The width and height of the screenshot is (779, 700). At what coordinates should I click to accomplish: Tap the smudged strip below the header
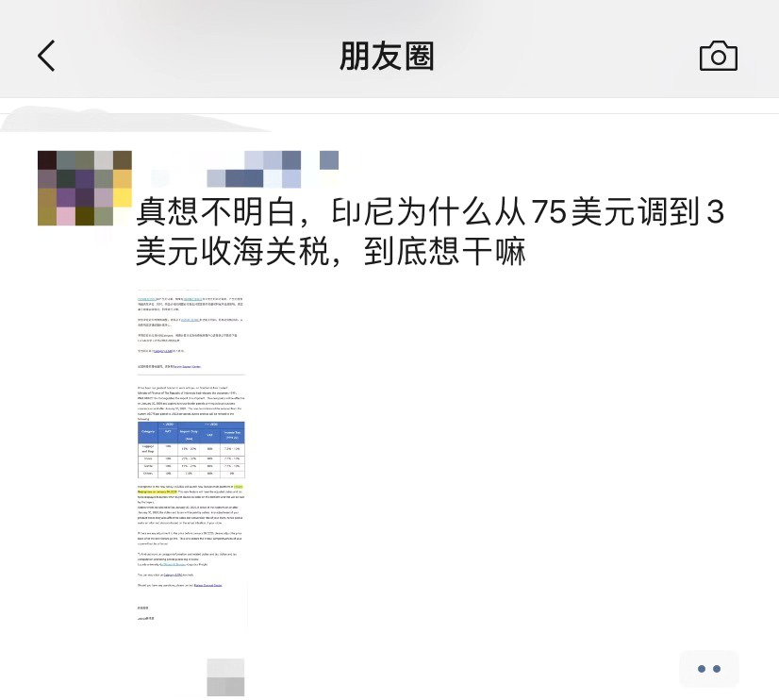[137, 119]
